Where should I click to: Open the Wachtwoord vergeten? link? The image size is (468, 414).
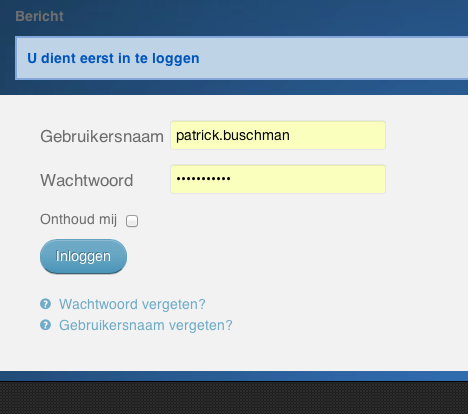(132, 304)
